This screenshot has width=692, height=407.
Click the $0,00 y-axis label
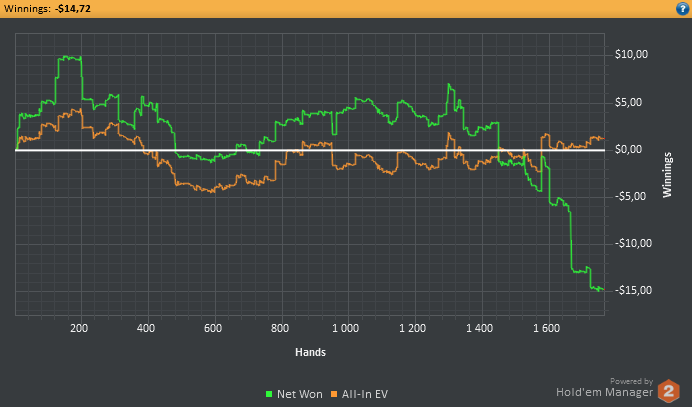628,150
